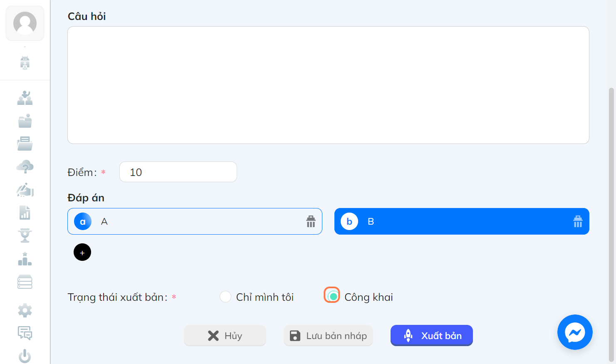Image resolution: width=616 pixels, height=364 pixels.
Task: Open the handwriting pen sidebar icon
Action: pos(25,190)
